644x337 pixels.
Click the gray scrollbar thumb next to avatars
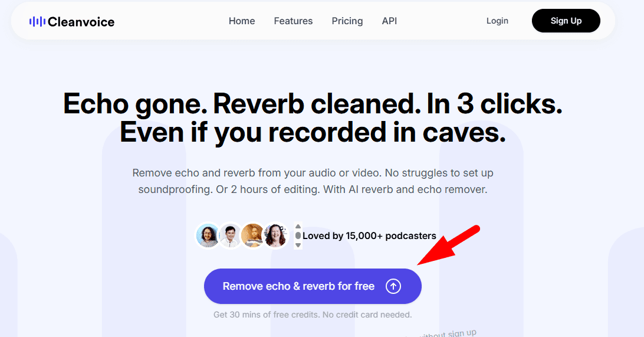coord(298,235)
